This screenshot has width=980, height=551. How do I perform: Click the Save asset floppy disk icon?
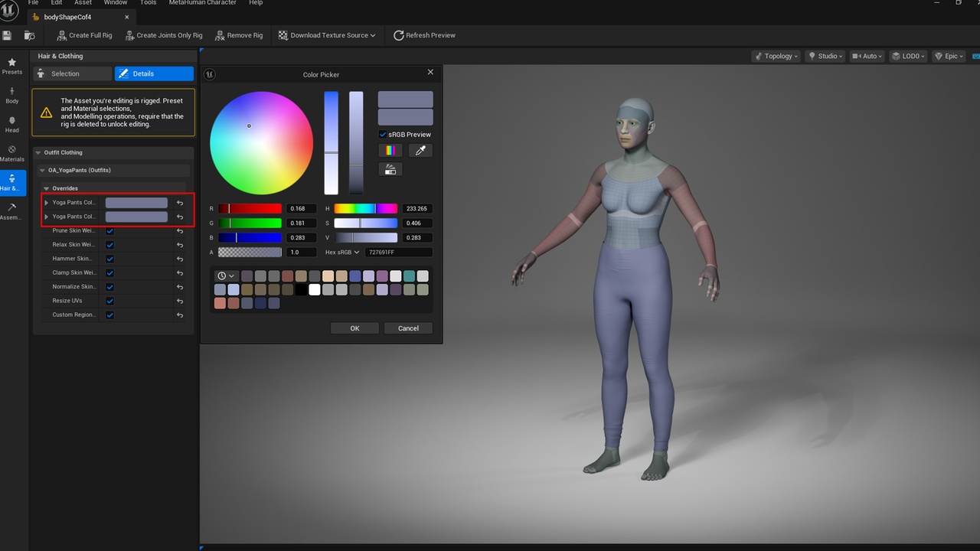(x=7, y=35)
